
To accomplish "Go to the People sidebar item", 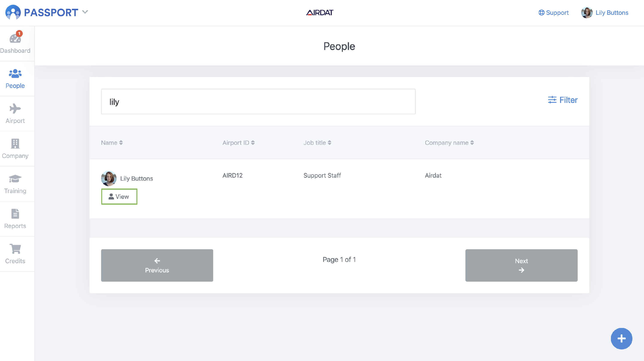I will [x=15, y=79].
